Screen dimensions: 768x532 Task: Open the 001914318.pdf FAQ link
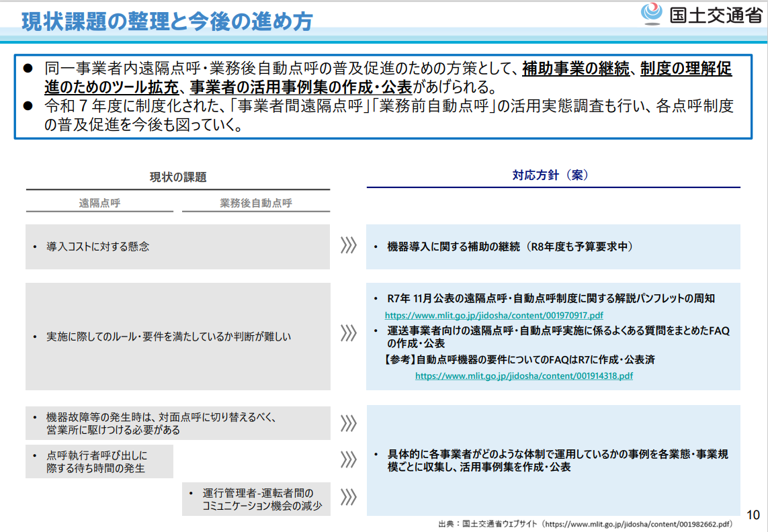524,375
